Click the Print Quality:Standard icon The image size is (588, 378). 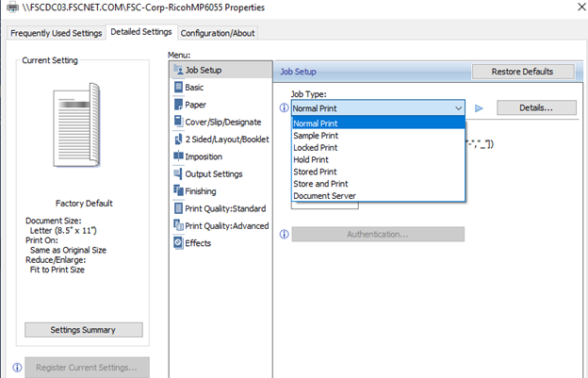(x=178, y=208)
